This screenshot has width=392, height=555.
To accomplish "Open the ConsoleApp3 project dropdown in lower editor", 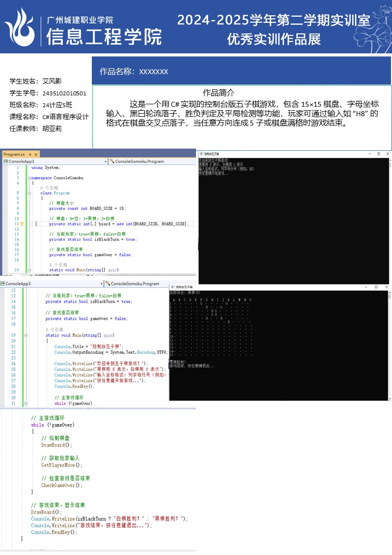I will (x=102, y=284).
